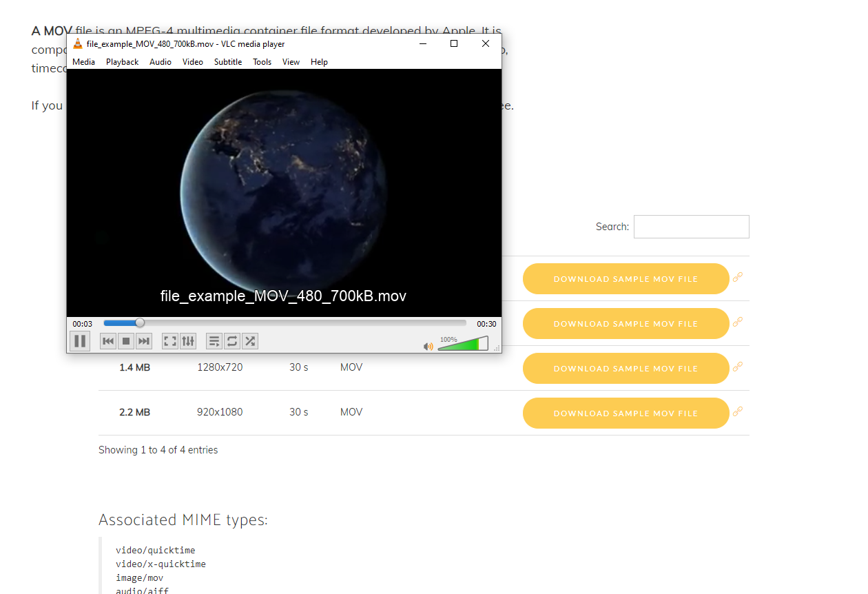The width and height of the screenshot is (868, 594).
Task: Click "Showing 1 to 4 of 4 entries" text
Action: [x=158, y=450]
